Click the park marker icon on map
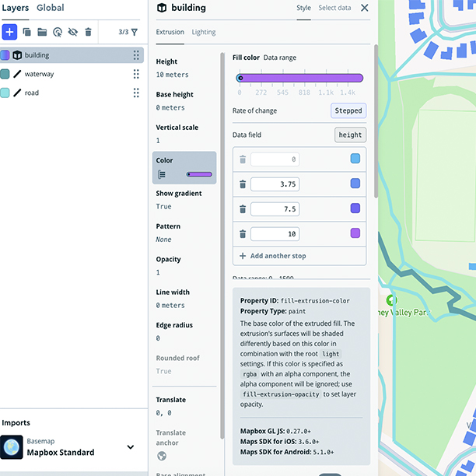476x476 pixels. 391,300
